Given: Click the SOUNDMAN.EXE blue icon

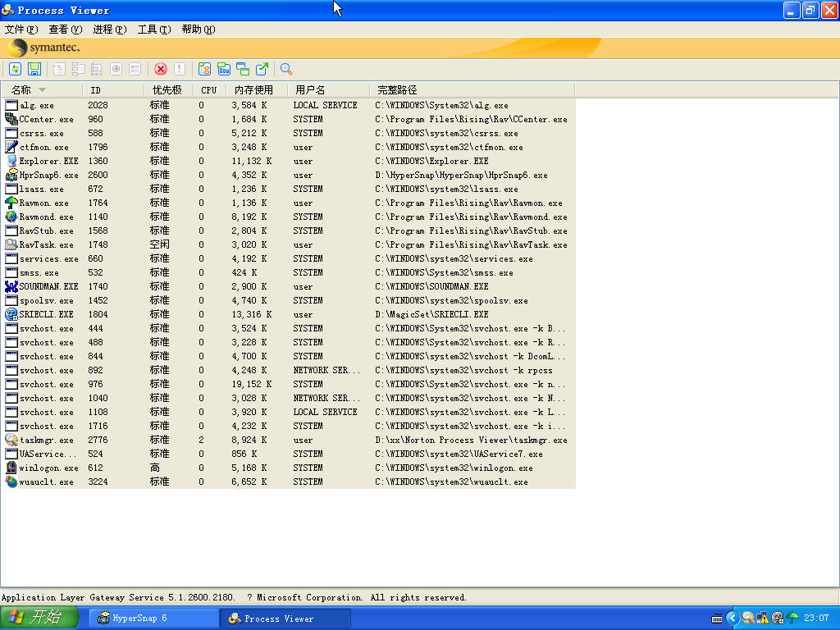Looking at the screenshot, I should (11, 286).
